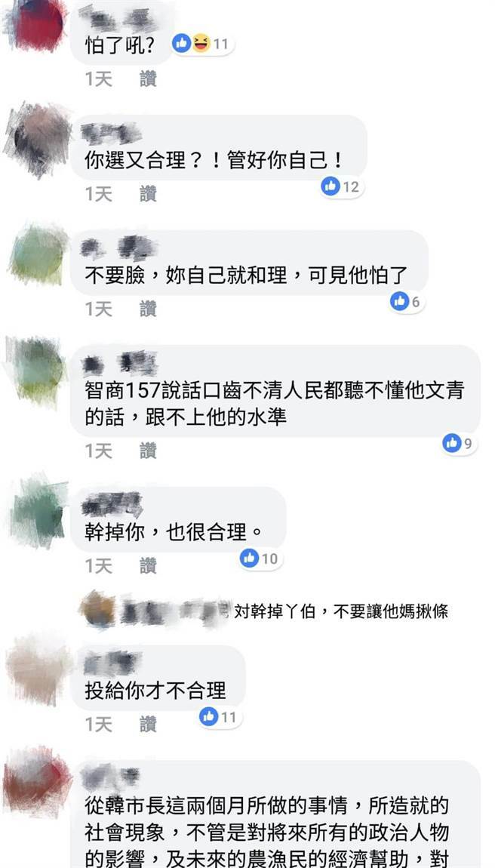Open avatar of 智商157 commenter
This screenshot has height=868, width=495.
click(38, 368)
